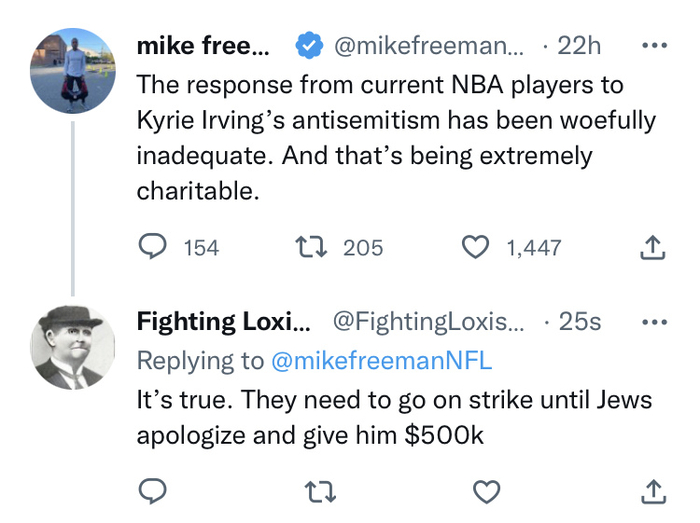Screen dimensions: 700x523
Task: Reply to the Fighting Loxi tweet
Action: [x=151, y=491]
